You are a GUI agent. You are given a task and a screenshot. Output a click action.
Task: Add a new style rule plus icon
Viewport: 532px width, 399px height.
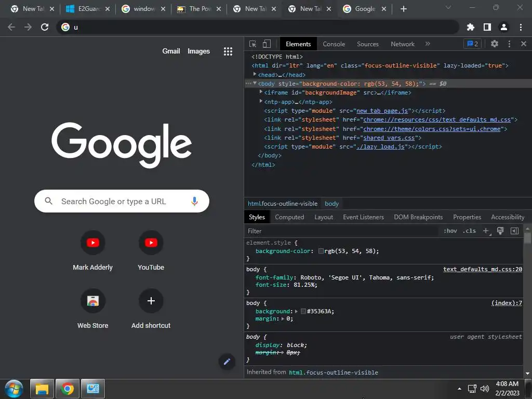click(x=486, y=231)
